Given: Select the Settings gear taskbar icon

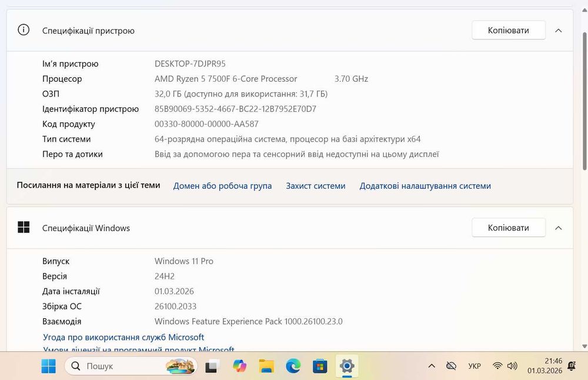Looking at the screenshot, I should point(347,366).
